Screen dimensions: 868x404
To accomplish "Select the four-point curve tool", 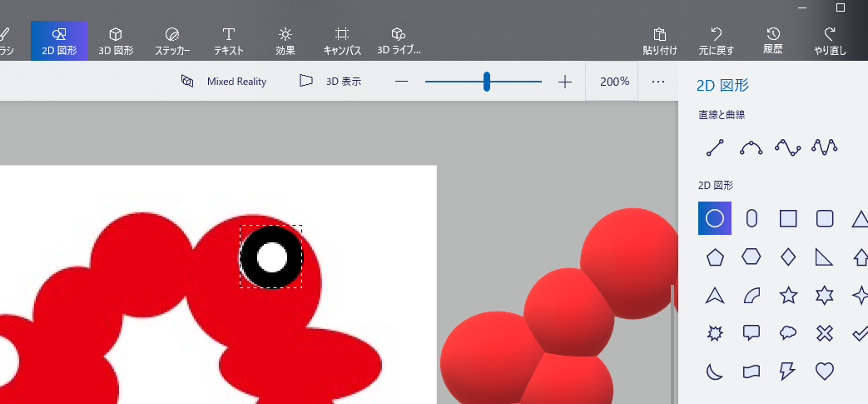I will [x=788, y=147].
